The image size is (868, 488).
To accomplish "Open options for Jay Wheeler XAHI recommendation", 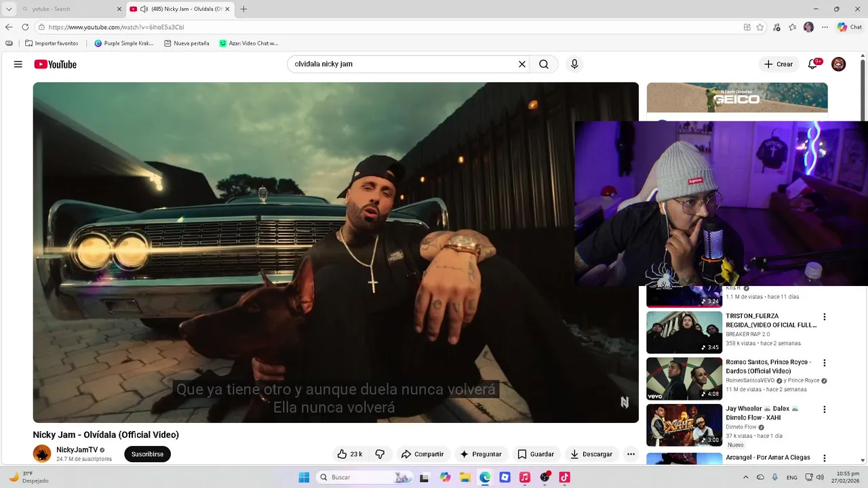I will (x=825, y=409).
